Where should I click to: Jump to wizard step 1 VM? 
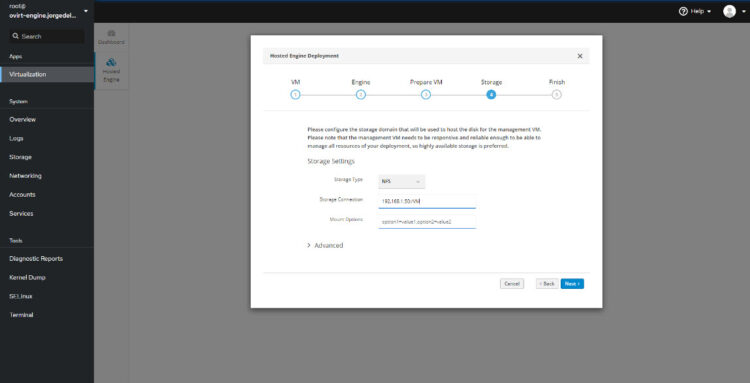pos(296,95)
